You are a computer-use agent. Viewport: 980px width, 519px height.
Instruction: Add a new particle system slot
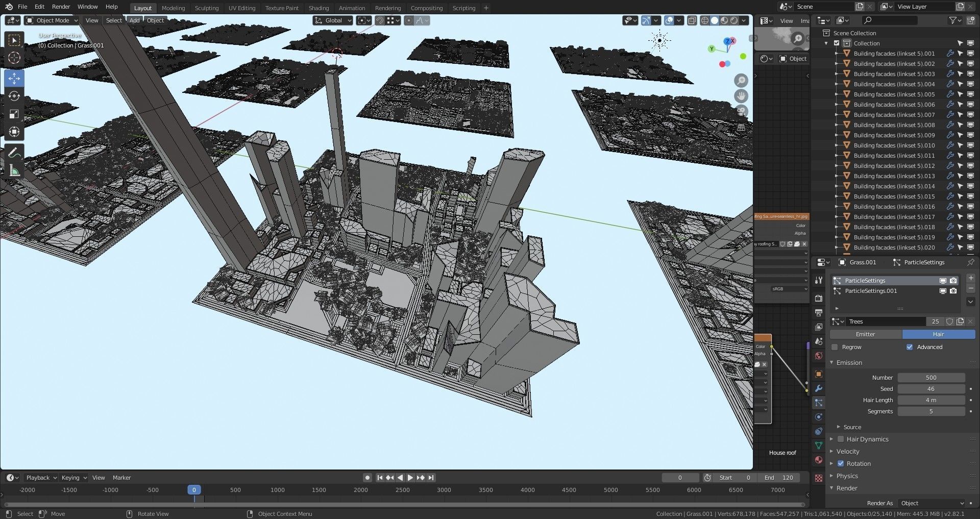click(971, 278)
